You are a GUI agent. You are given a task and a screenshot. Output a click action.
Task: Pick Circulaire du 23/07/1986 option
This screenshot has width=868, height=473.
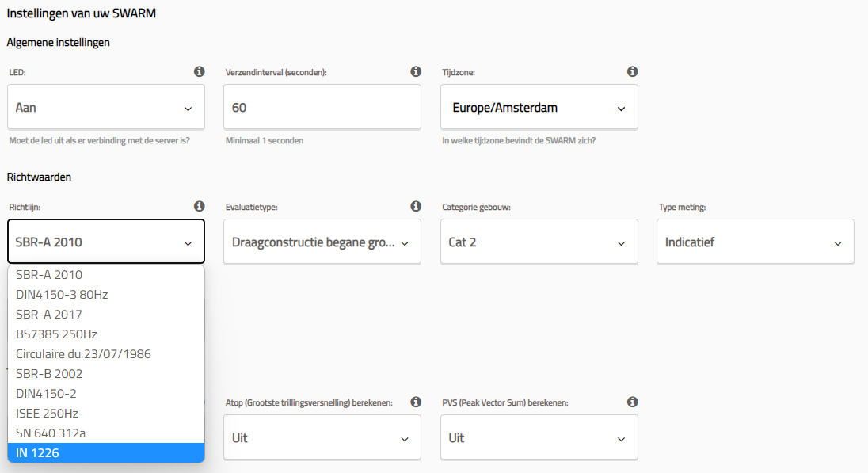[106, 354]
